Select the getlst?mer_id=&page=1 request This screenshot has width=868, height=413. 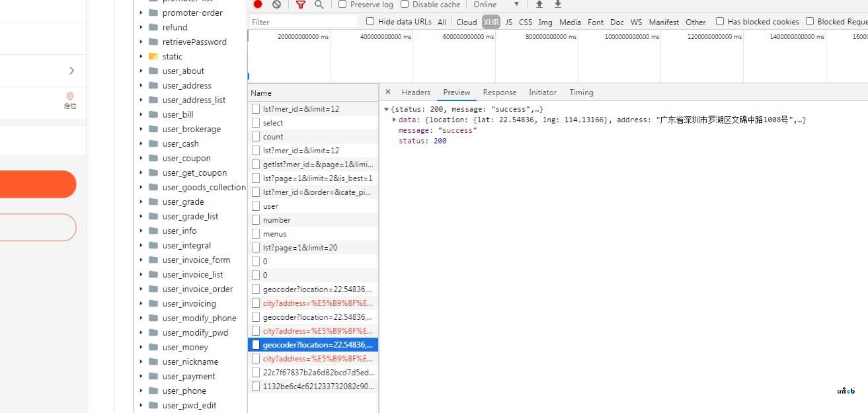(313, 164)
